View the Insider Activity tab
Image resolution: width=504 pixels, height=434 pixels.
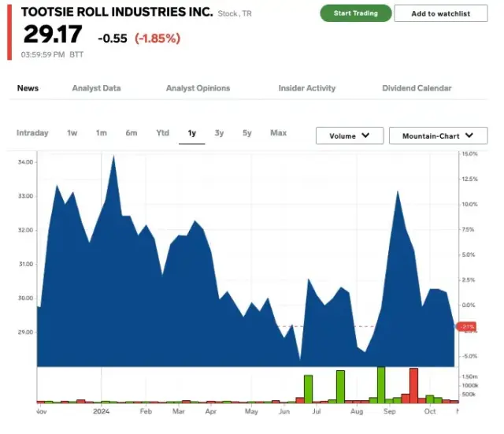306,88
